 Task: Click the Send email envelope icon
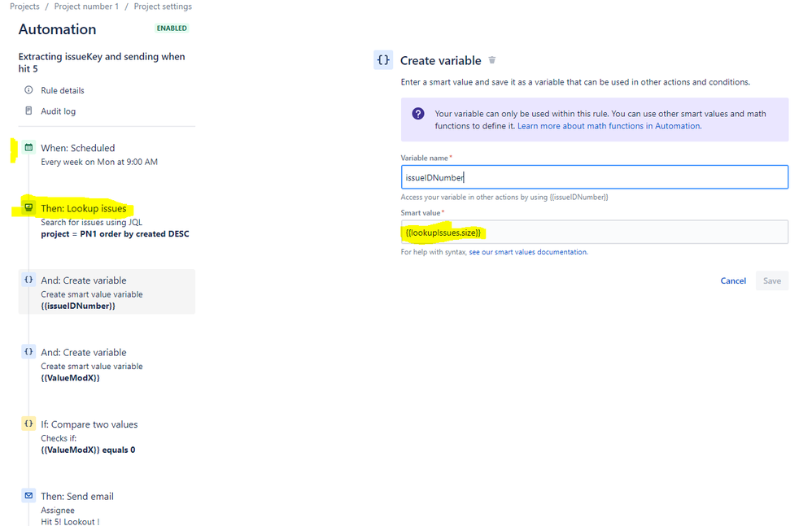coord(28,495)
